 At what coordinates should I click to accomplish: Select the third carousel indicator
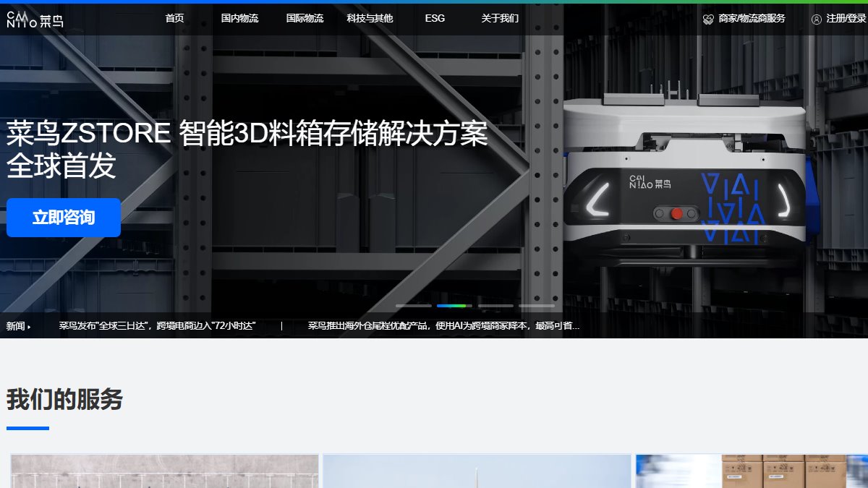(x=495, y=306)
